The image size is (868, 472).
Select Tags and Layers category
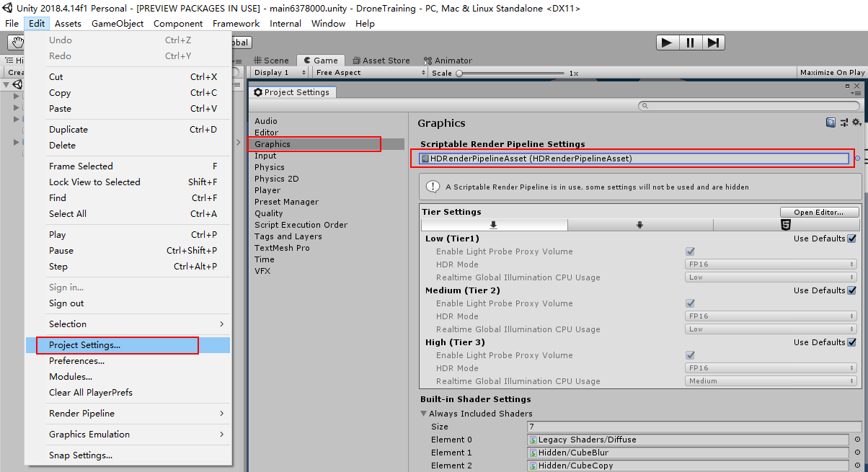coord(288,236)
